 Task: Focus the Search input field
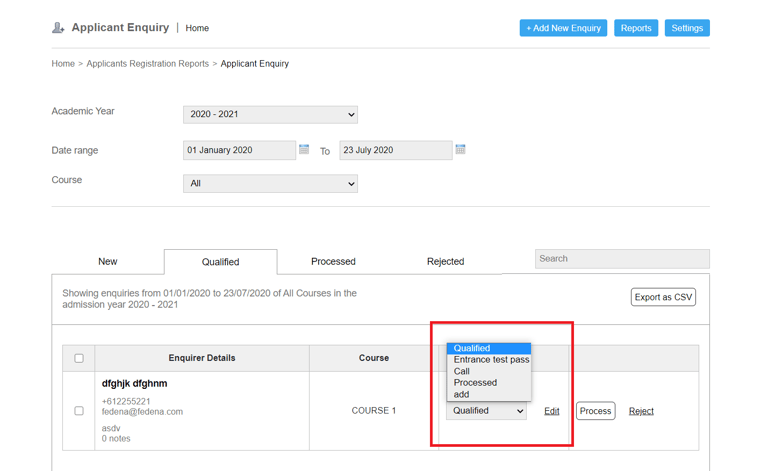point(622,259)
